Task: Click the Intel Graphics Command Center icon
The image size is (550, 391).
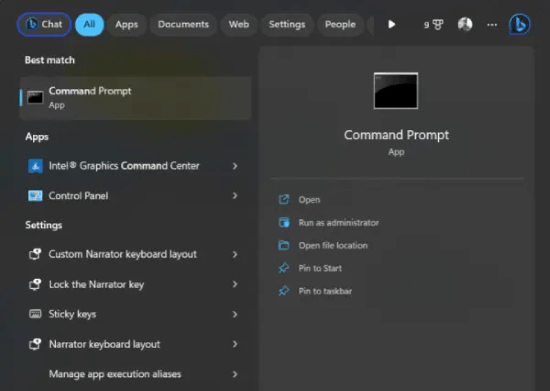Action: click(35, 166)
